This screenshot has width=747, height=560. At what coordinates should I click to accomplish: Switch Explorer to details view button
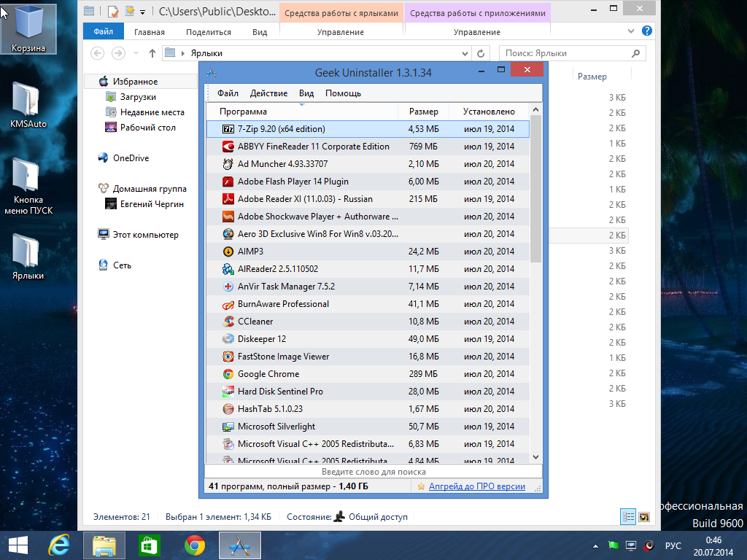628,517
